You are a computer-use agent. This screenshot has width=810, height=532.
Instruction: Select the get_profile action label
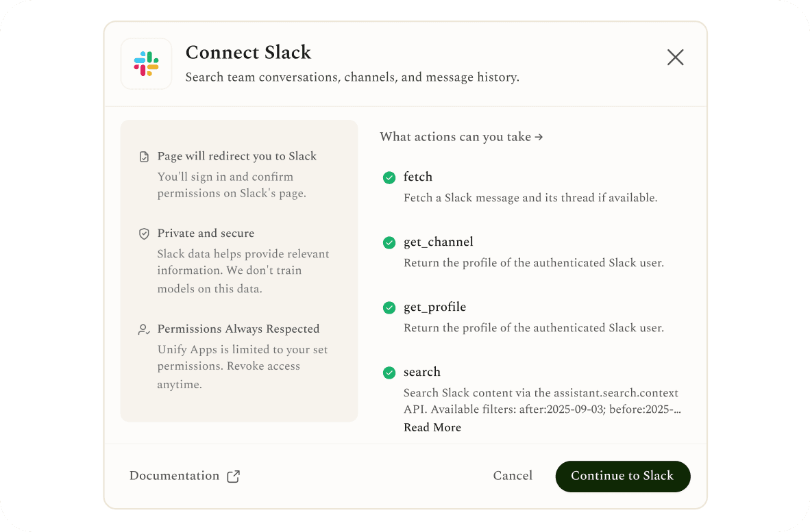pos(435,307)
